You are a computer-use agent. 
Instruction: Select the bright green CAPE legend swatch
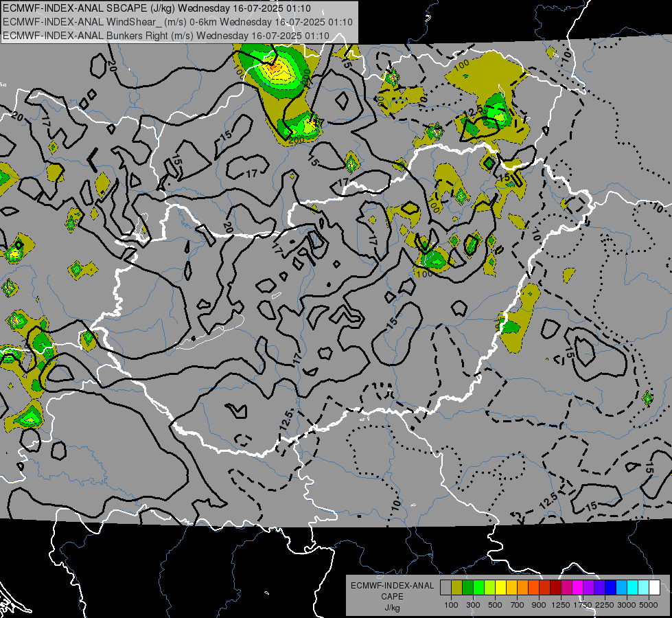(478, 588)
